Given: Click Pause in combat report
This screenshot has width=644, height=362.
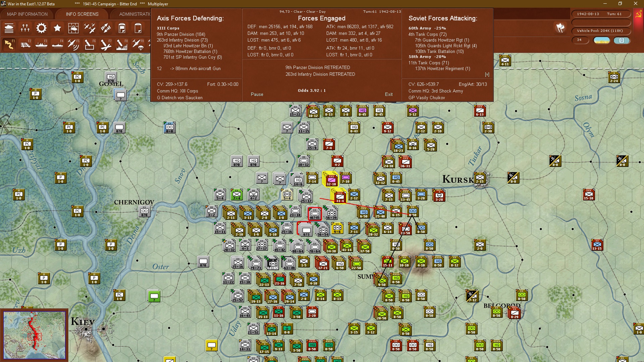Looking at the screenshot, I should tap(257, 94).
